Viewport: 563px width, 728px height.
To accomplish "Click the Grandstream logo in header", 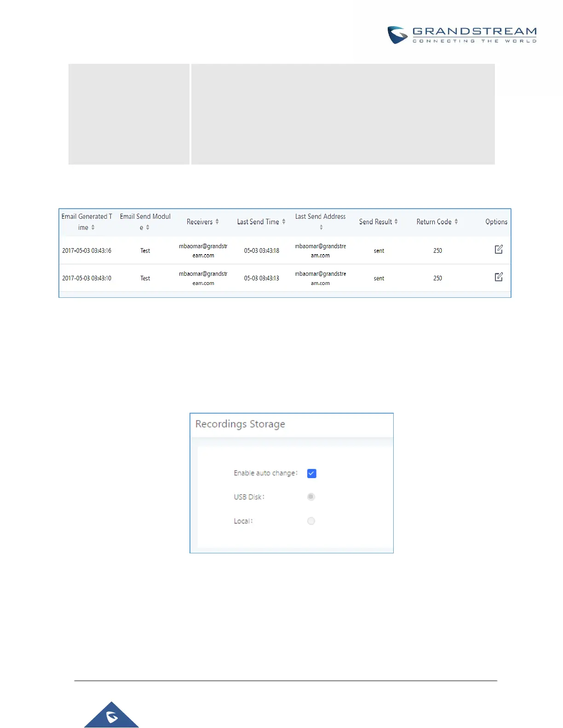I will point(462,35).
